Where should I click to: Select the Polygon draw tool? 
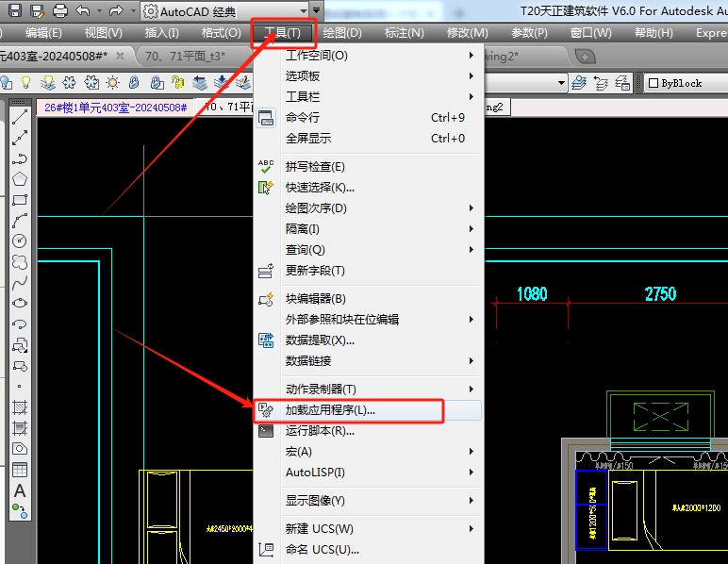coord(19,179)
